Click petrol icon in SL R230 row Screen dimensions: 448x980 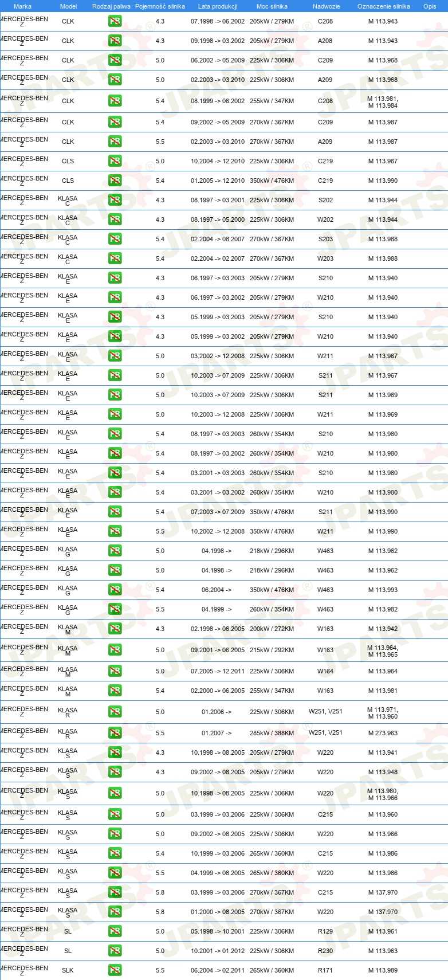(x=115, y=951)
